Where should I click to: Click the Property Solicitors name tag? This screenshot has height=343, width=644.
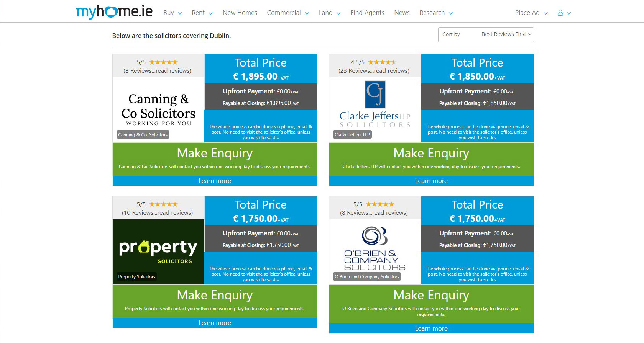tap(137, 277)
